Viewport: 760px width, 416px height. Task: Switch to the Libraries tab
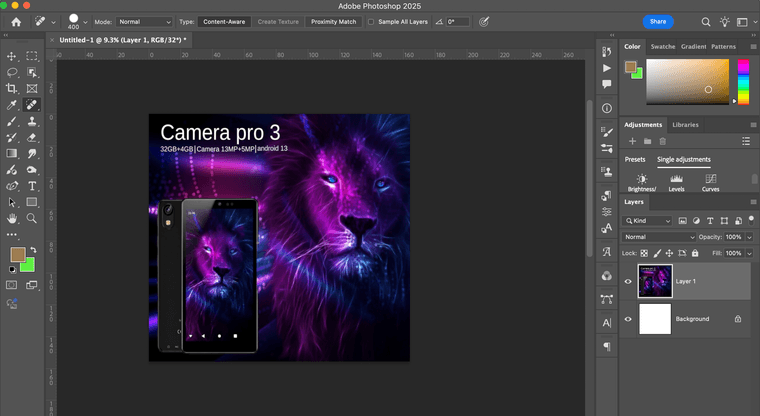tap(685, 125)
